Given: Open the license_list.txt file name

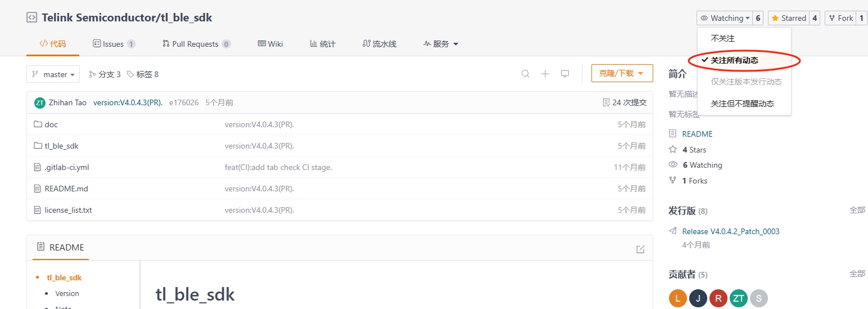Looking at the screenshot, I should pyautogui.click(x=69, y=210).
